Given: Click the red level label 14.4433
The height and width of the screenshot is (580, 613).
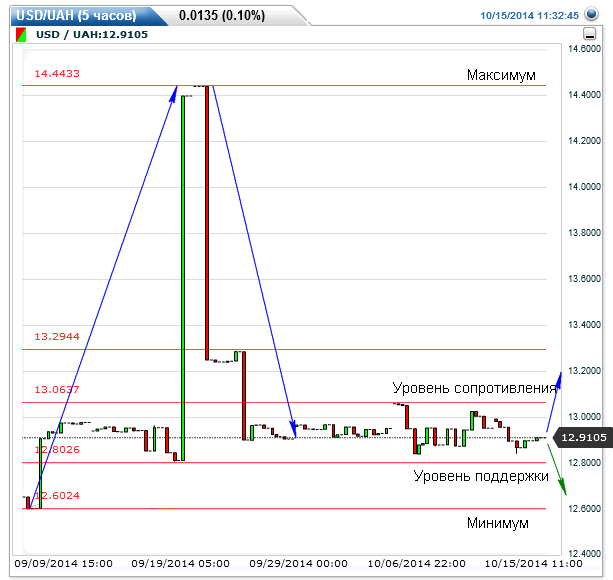Looking at the screenshot, I should click(57, 73).
